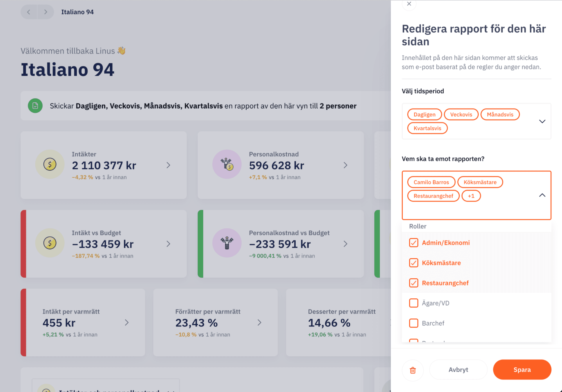The height and width of the screenshot is (392, 562).
Task: Delete the report using the trash icon
Action: [x=413, y=370]
